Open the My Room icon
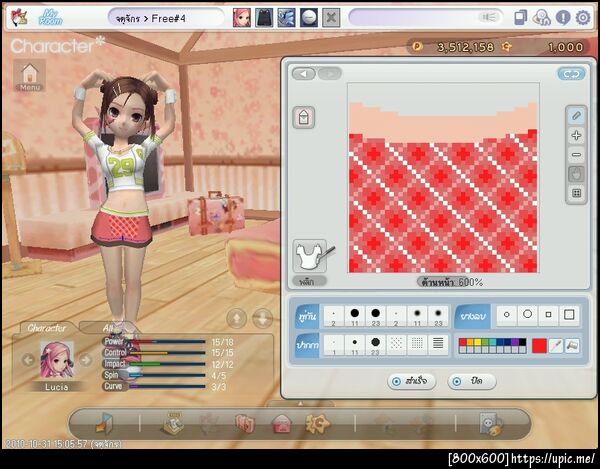The width and height of the screenshot is (600, 469). 50,17
